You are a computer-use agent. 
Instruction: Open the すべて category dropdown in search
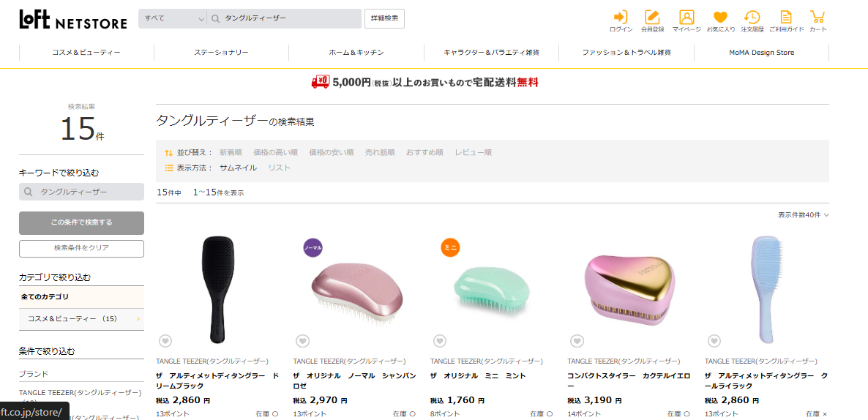pyautogui.click(x=173, y=19)
